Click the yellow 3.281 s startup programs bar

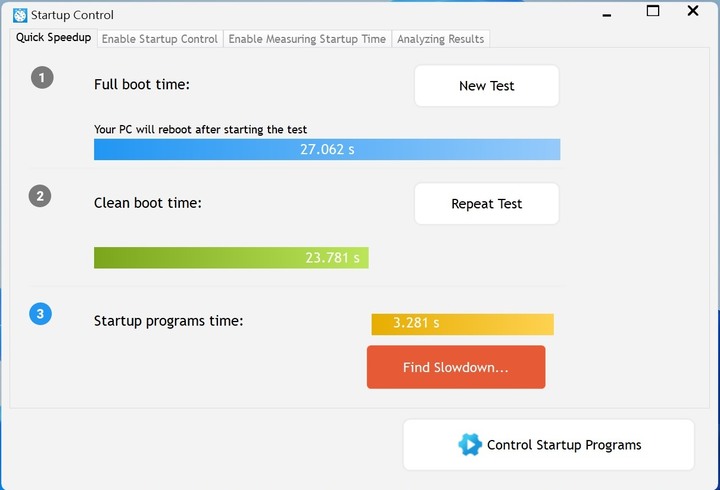462,324
